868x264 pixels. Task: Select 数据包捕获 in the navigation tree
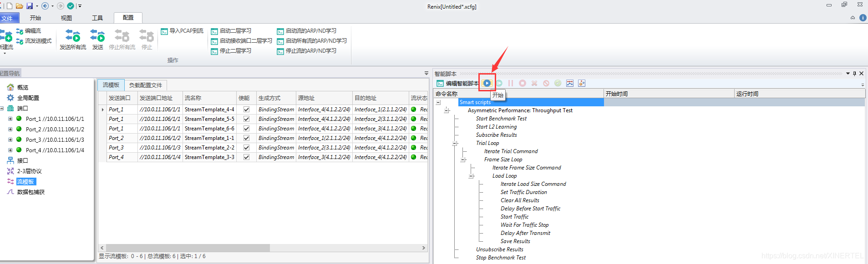click(31, 192)
